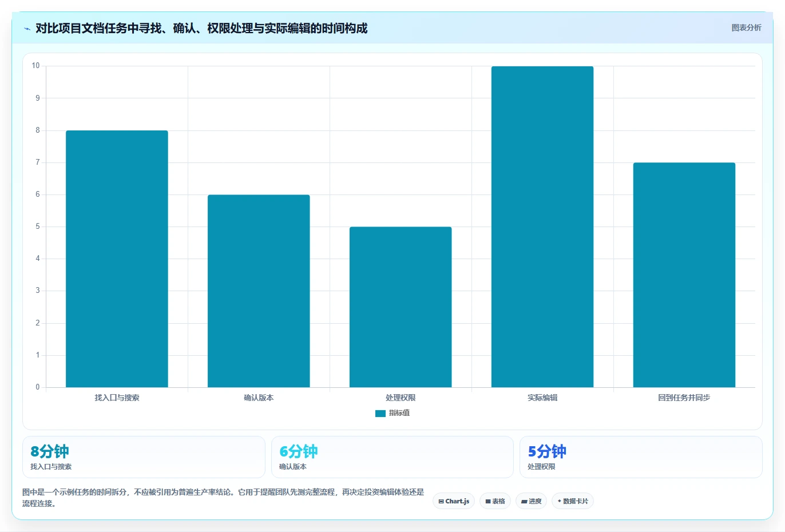The width and height of the screenshot is (785, 532).
Task: Select the 处理权限 bar in the chart
Action: 401,307
